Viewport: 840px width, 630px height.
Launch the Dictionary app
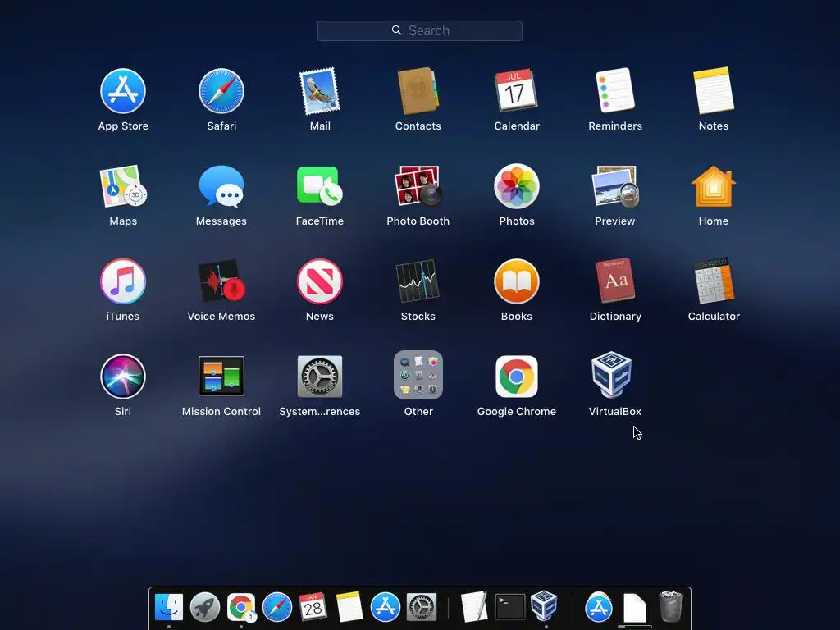tap(615, 281)
